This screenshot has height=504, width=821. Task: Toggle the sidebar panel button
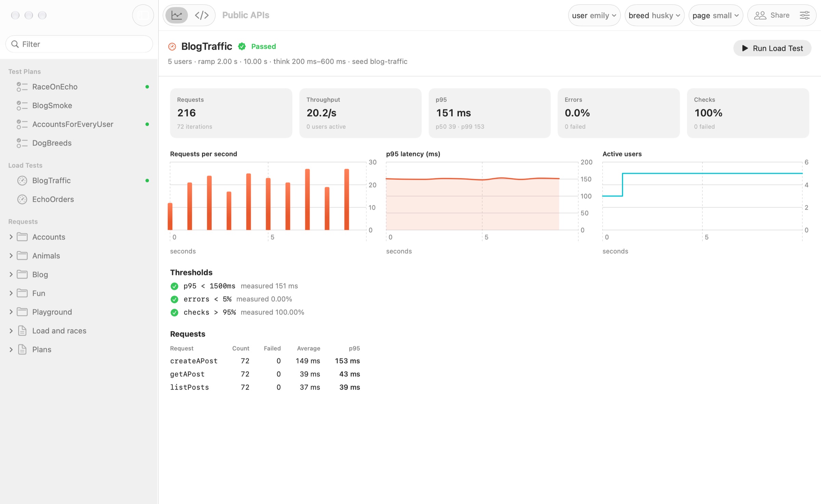tap(143, 15)
